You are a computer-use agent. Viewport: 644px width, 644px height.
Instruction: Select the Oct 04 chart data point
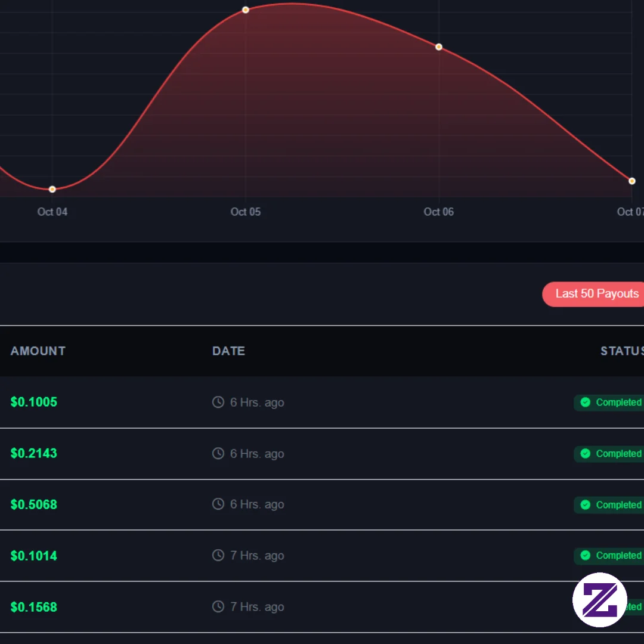(x=52, y=190)
